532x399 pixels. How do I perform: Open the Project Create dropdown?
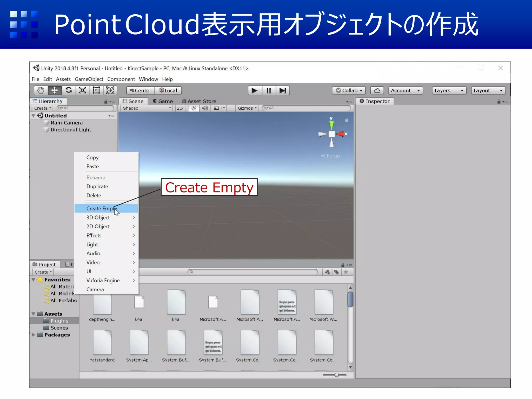click(43, 272)
